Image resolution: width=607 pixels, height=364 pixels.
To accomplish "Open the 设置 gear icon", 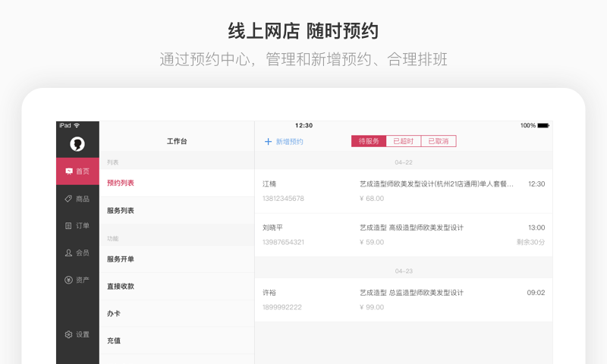I will 68,334.
